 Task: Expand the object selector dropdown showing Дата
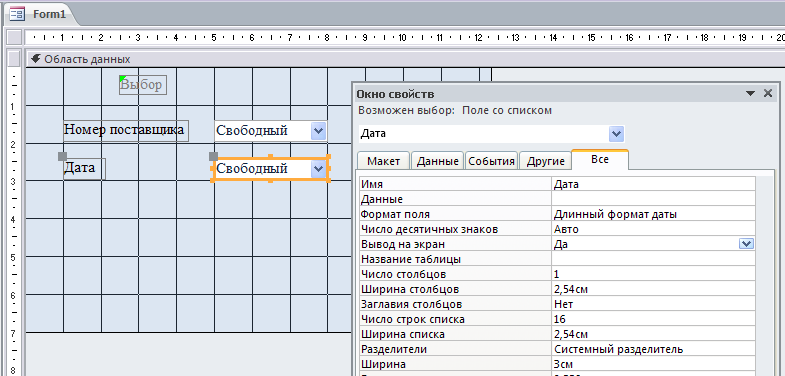tap(616, 134)
